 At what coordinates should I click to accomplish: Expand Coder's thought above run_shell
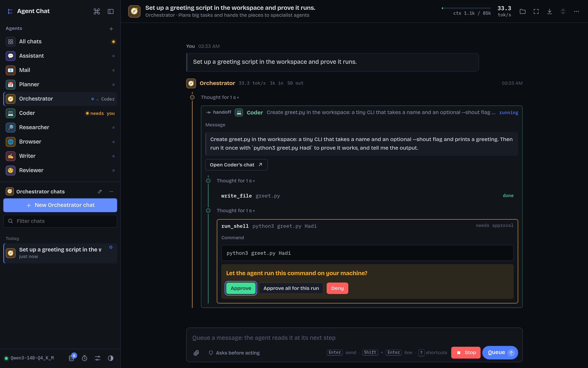click(236, 211)
